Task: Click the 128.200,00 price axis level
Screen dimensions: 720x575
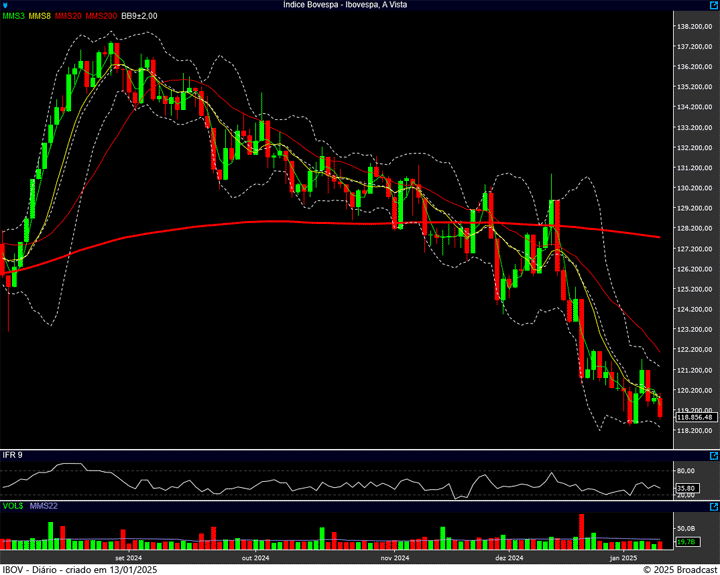Action: click(694, 228)
